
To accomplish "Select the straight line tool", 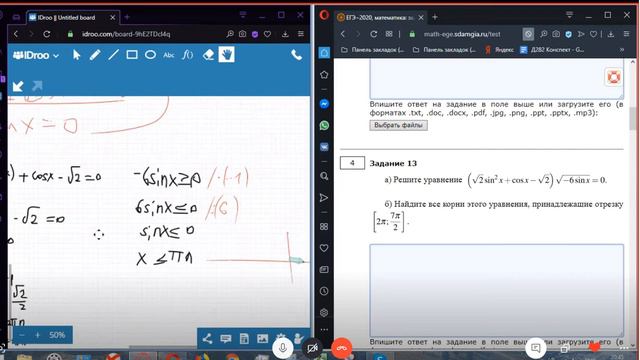I will (x=113, y=55).
